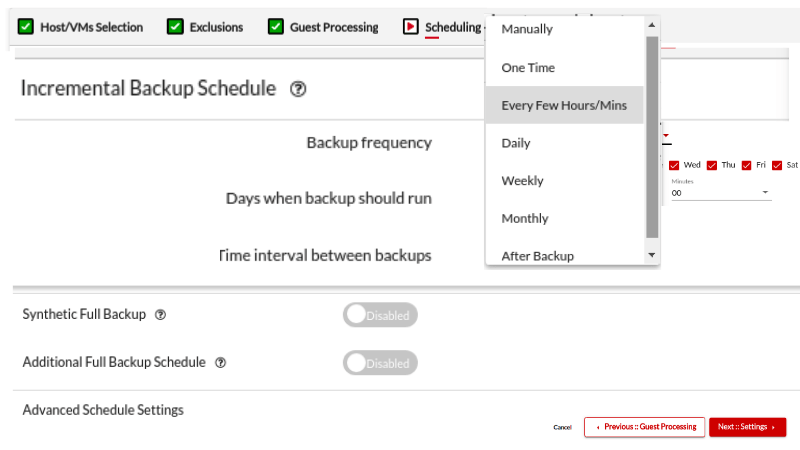Viewport: 800px width, 450px height.
Task: Enable the Synthetic Full Backup toggle
Action: pos(380,315)
